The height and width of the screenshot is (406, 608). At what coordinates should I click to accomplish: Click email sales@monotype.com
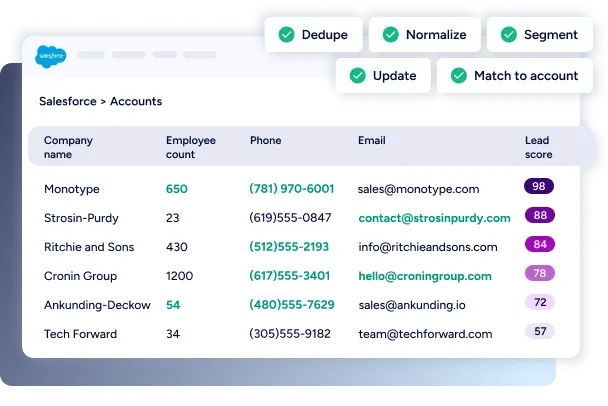[x=418, y=189]
